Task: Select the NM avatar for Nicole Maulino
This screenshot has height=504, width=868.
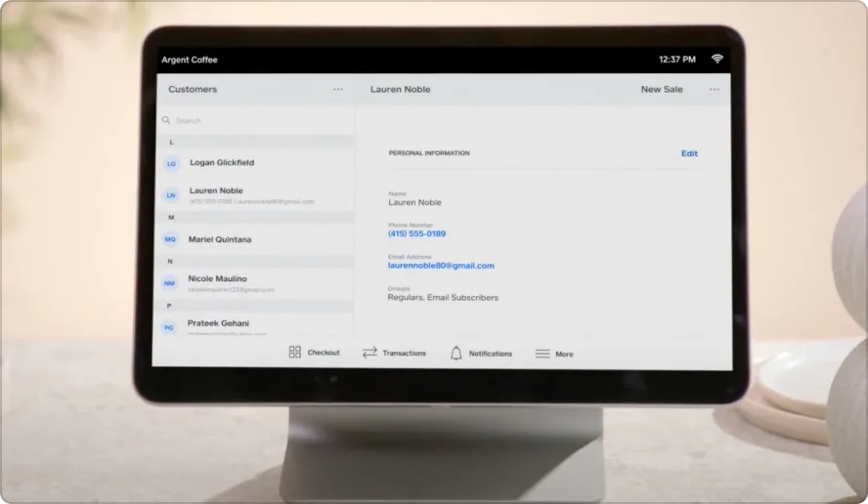Action: pyautogui.click(x=169, y=283)
